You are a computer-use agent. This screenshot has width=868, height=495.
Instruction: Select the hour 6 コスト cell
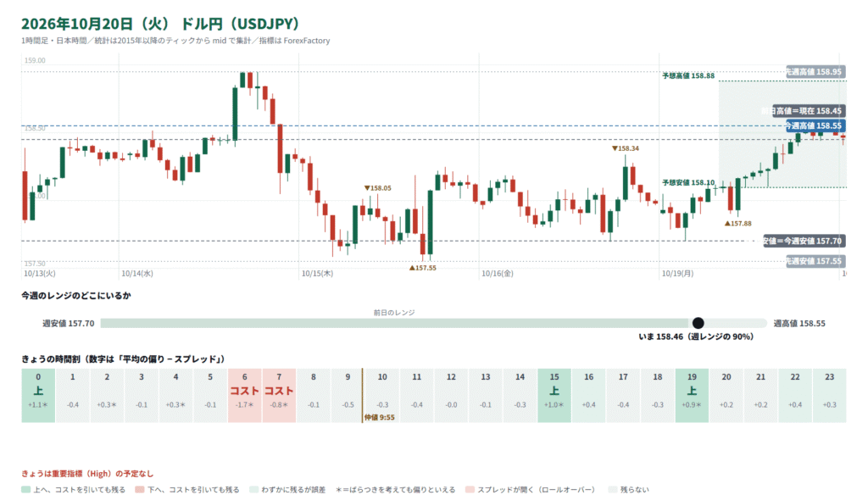point(245,395)
